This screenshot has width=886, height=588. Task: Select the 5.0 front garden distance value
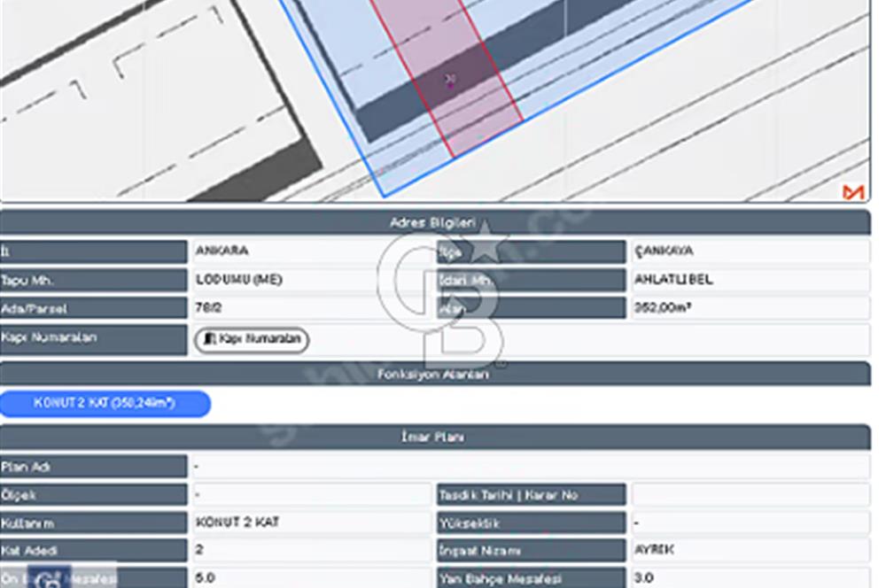pyautogui.click(x=206, y=578)
